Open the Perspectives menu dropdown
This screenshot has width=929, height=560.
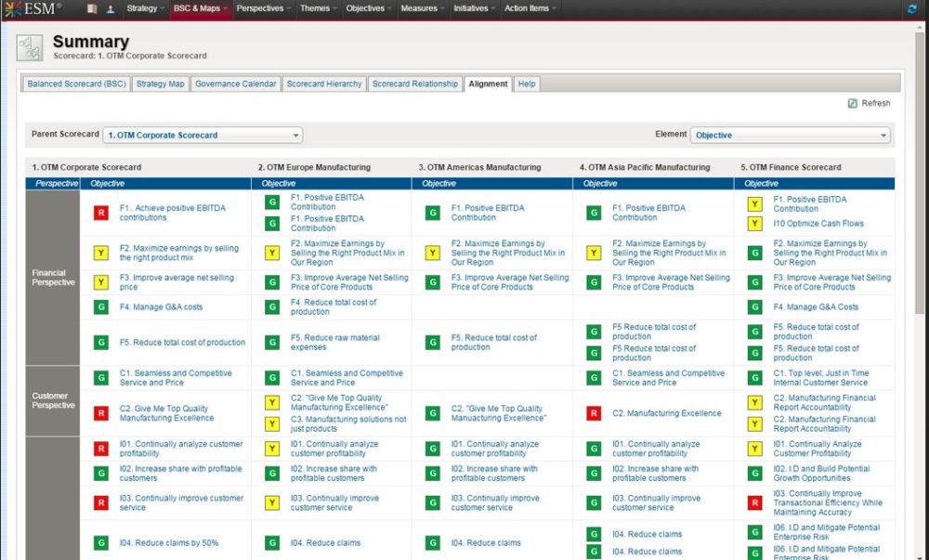coord(264,8)
